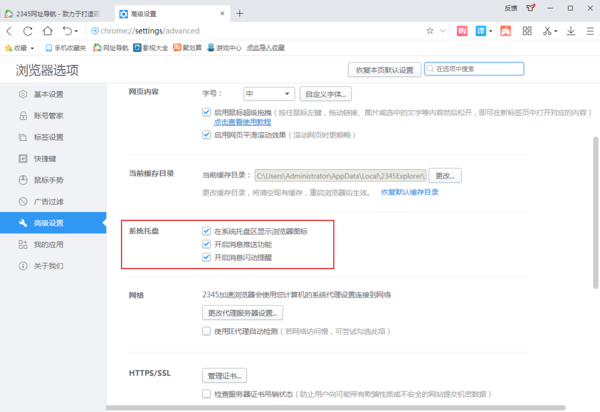Image resolution: width=600 pixels, height=412 pixels.
Task: Uncheck 在系统托盘区显示浏览器图标 checkbox
Action: (206, 231)
